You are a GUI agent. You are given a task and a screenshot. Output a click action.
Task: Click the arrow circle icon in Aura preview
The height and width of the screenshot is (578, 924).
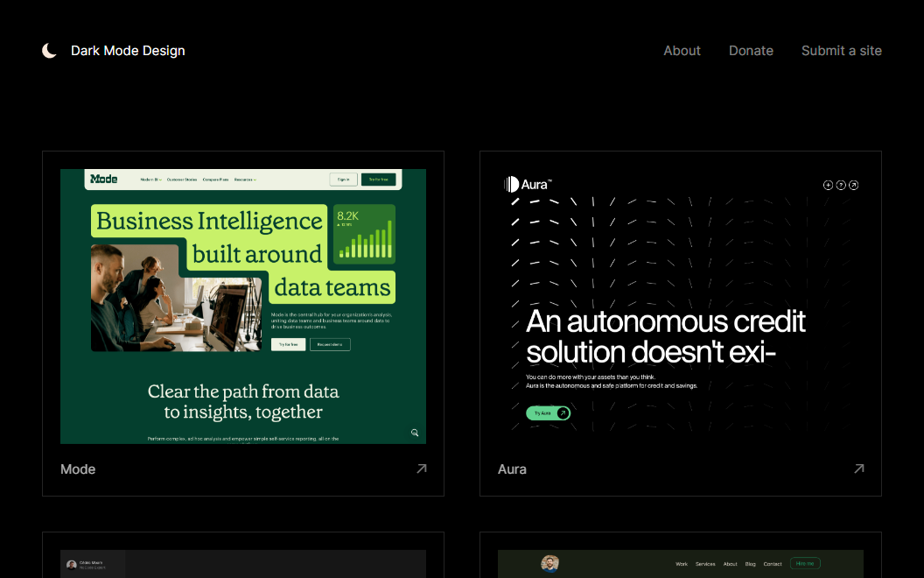[854, 185]
